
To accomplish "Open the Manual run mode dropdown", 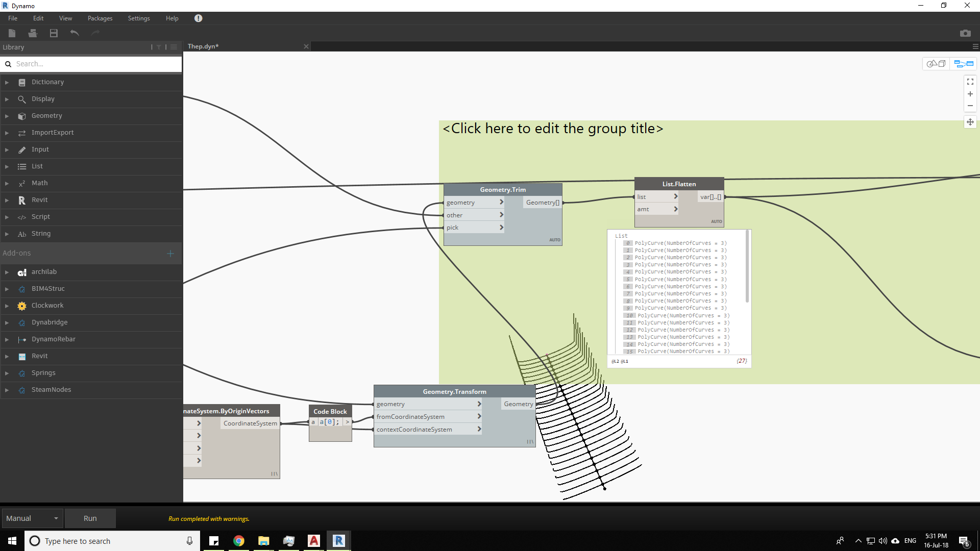I will [x=32, y=518].
